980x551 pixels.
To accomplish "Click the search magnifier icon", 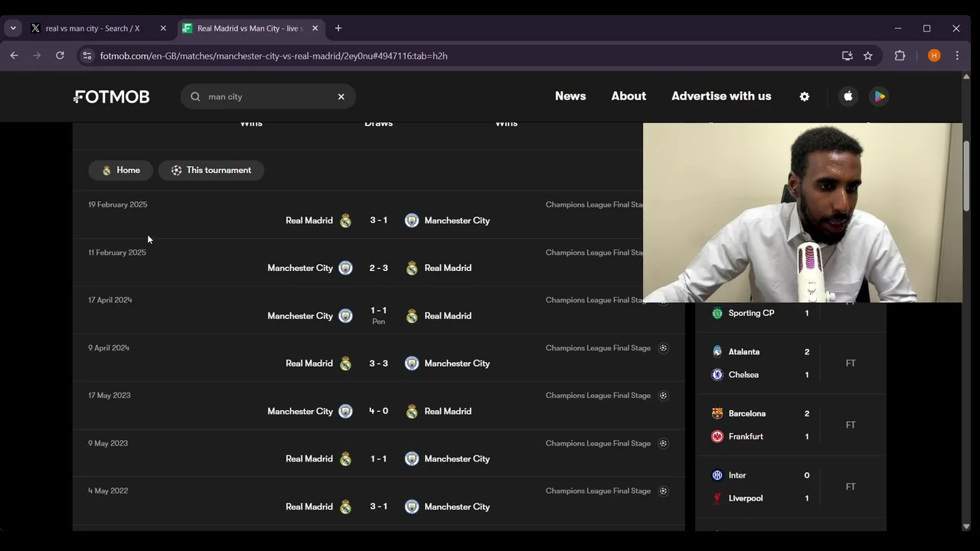I will [x=195, y=96].
